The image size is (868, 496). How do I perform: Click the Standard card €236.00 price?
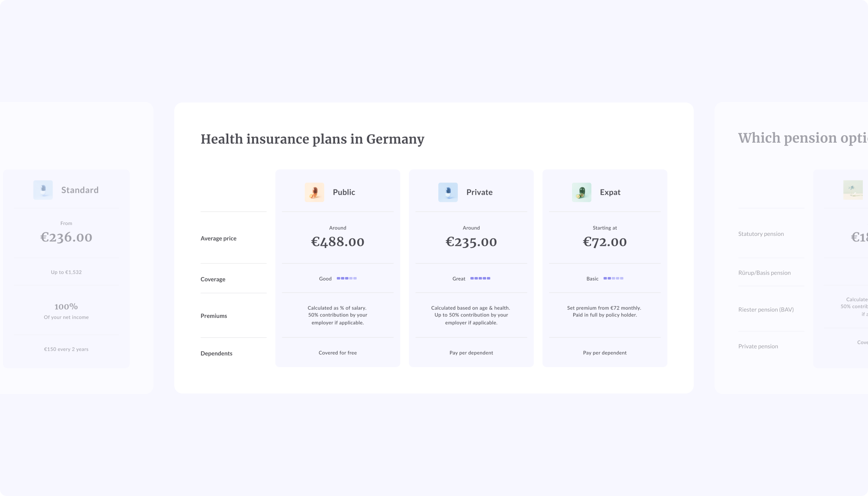66,237
